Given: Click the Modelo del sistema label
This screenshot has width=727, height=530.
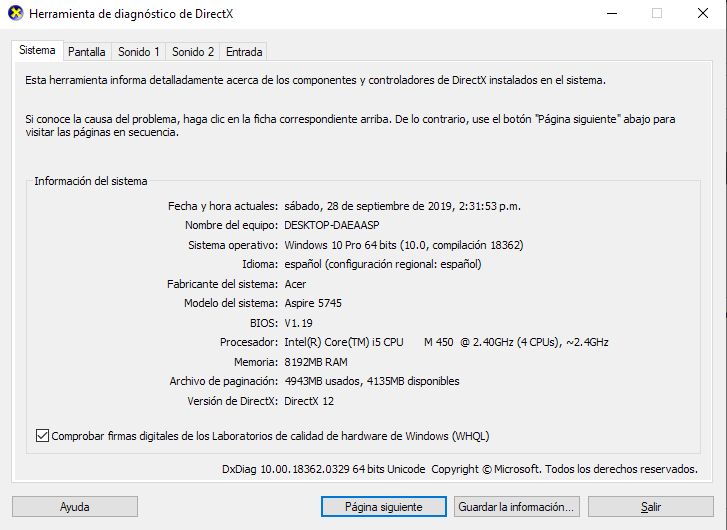Looking at the screenshot, I should pos(231,303).
